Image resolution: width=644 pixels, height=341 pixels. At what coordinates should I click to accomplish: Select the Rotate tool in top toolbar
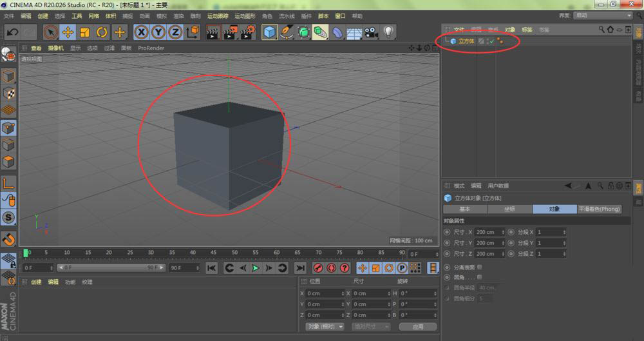coord(102,32)
